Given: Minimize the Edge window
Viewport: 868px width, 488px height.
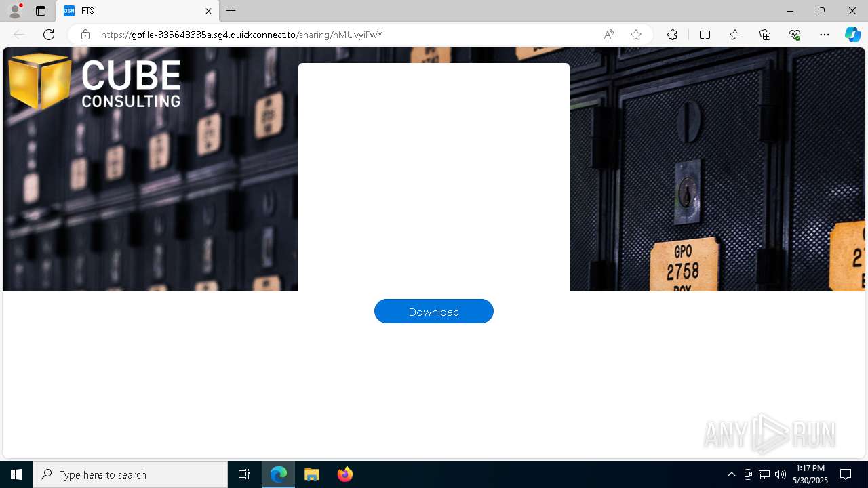Looking at the screenshot, I should 790,11.
